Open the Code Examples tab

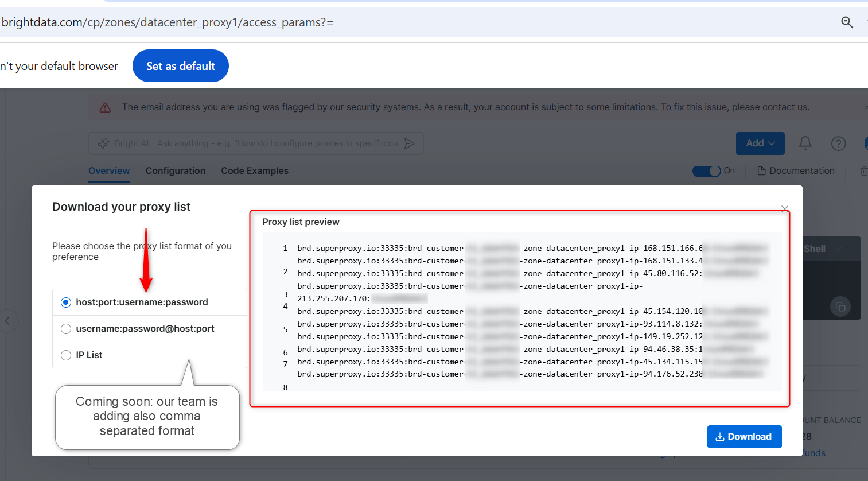click(x=255, y=170)
